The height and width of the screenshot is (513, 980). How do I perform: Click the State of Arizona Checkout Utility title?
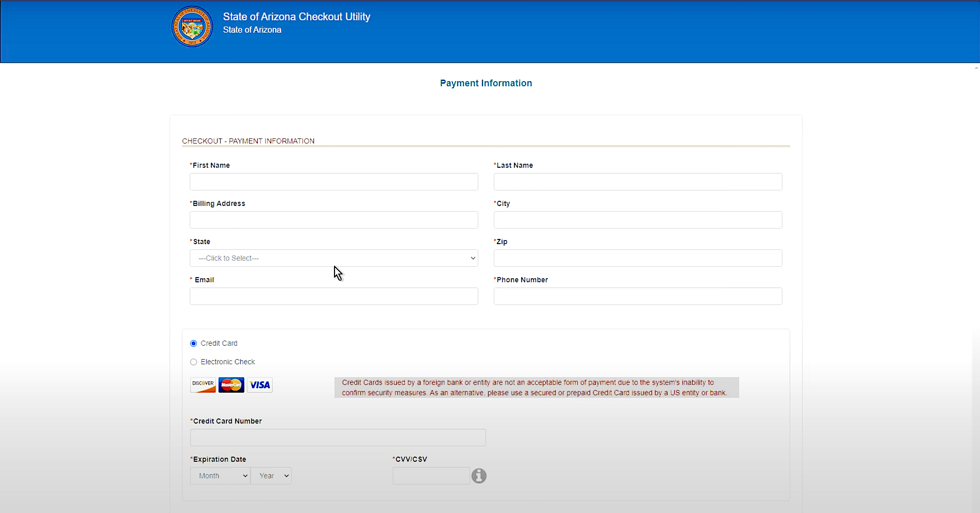pos(296,17)
